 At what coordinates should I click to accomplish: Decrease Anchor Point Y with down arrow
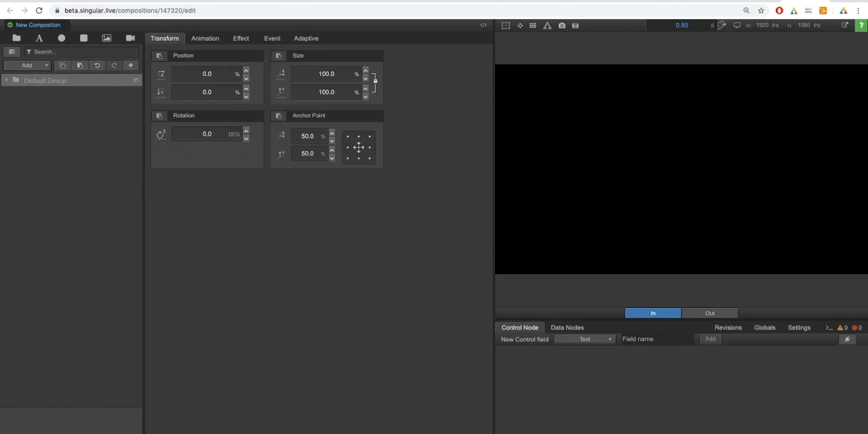(x=332, y=157)
